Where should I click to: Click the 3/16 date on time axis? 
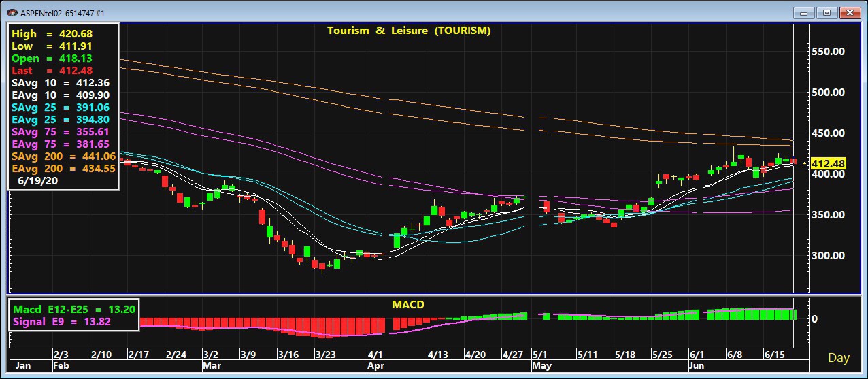click(x=288, y=355)
